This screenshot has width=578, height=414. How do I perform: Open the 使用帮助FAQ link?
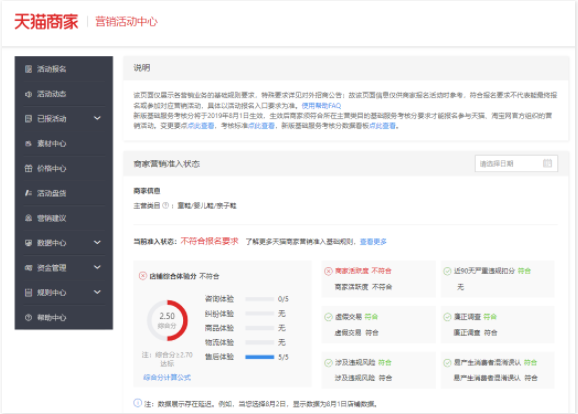[321, 106]
